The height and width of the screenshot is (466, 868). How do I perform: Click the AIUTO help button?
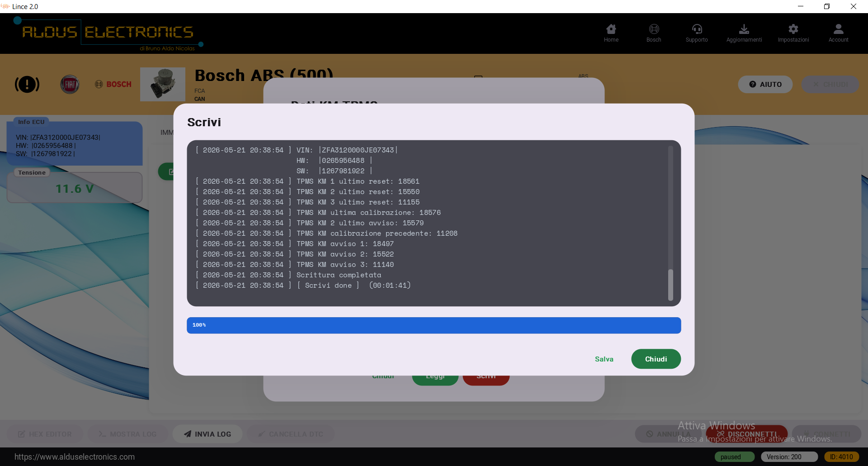[765, 84]
